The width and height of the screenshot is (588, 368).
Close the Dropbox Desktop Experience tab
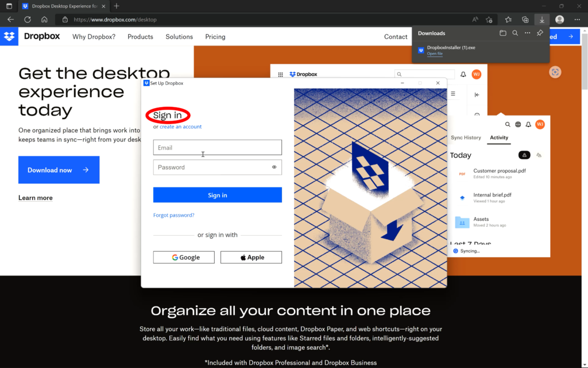(x=103, y=6)
